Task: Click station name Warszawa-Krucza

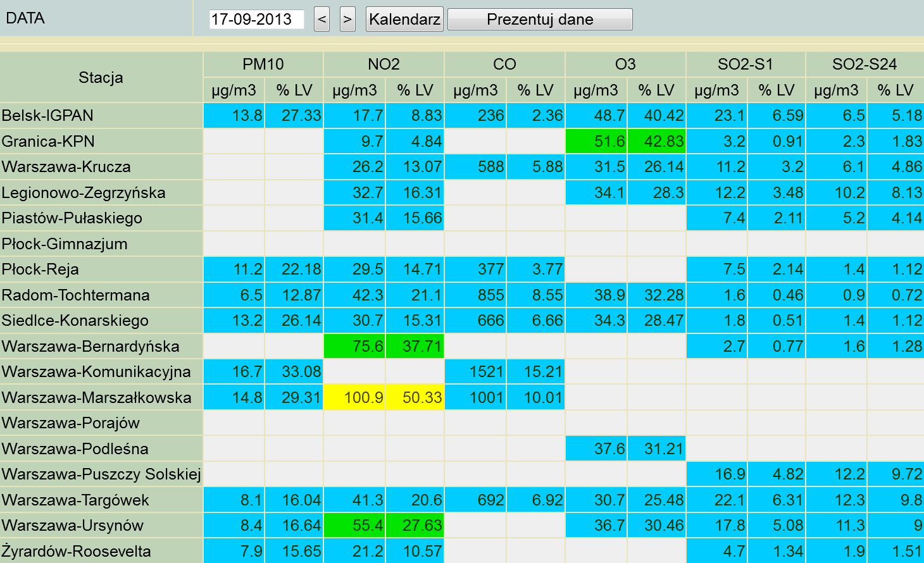Action: tap(66, 167)
